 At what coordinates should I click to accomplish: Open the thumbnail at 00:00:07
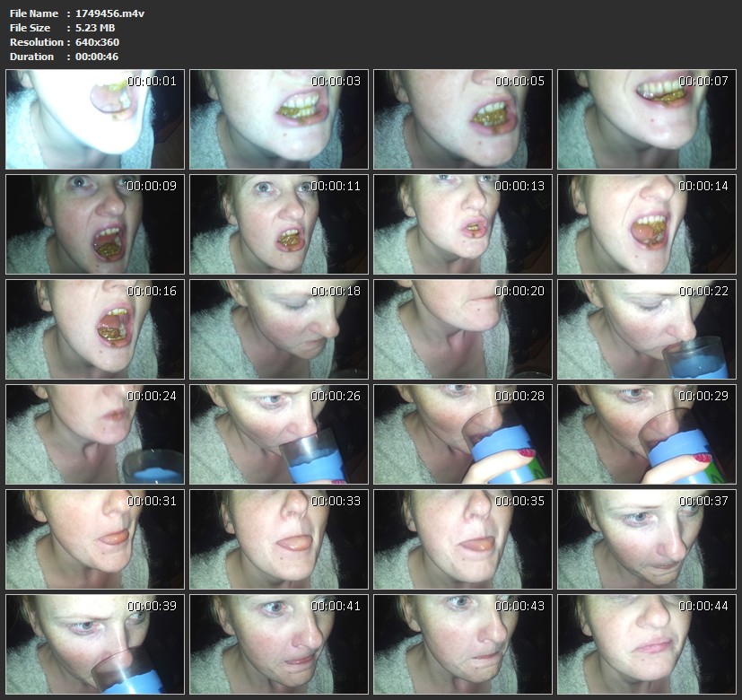[x=647, y=119]
